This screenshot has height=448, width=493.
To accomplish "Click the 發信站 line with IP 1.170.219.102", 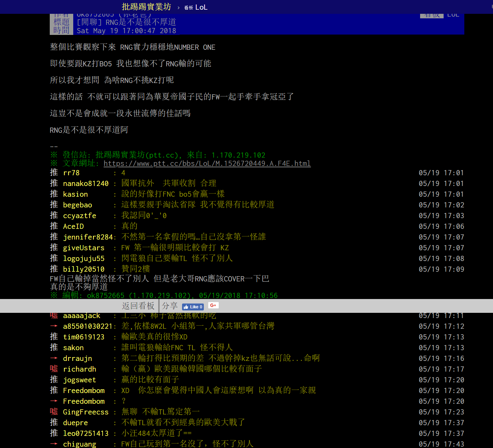I will [x=158, y=155].
